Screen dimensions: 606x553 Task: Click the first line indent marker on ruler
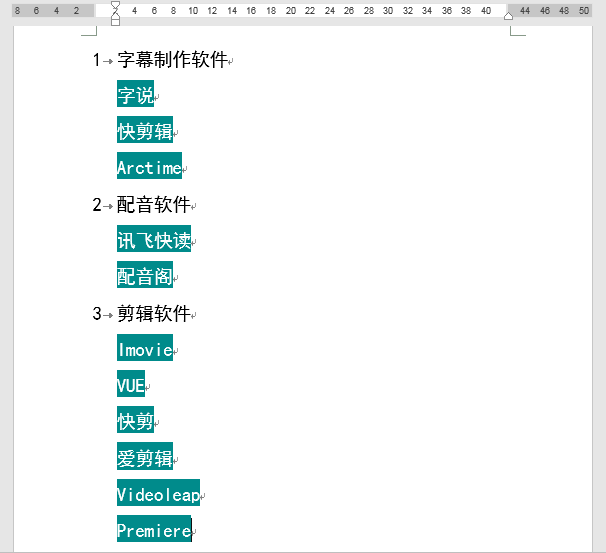(115, 5)
